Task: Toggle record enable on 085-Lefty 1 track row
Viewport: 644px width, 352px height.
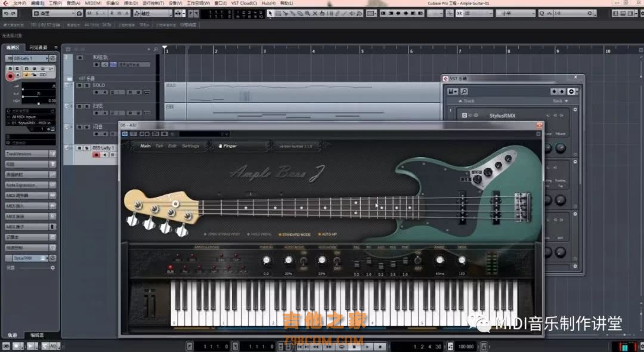Action: (97, 155)
